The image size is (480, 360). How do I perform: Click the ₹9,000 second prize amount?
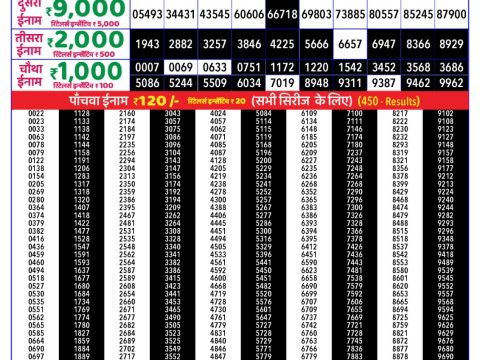[86, 9]
